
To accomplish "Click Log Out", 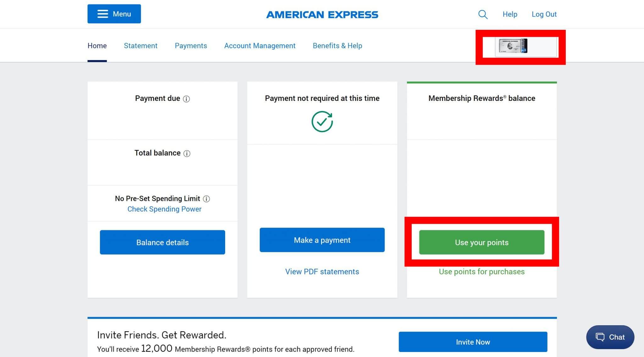I will pyautogui.click(x=544, y=14).
